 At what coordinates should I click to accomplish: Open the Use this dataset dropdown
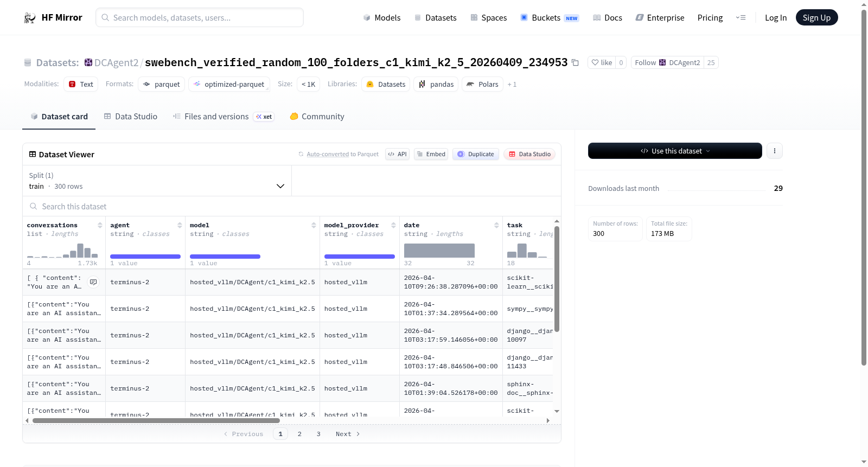[675, 151]
